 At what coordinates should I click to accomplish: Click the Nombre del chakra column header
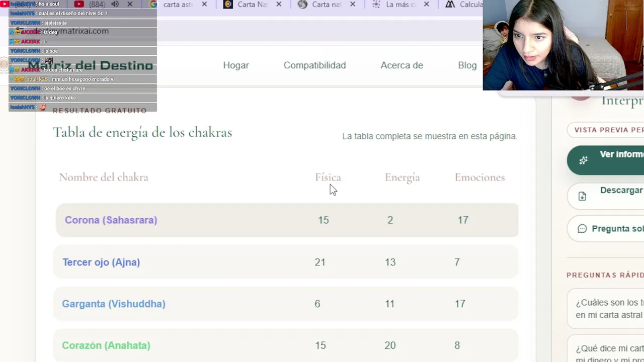pos(104,177)
